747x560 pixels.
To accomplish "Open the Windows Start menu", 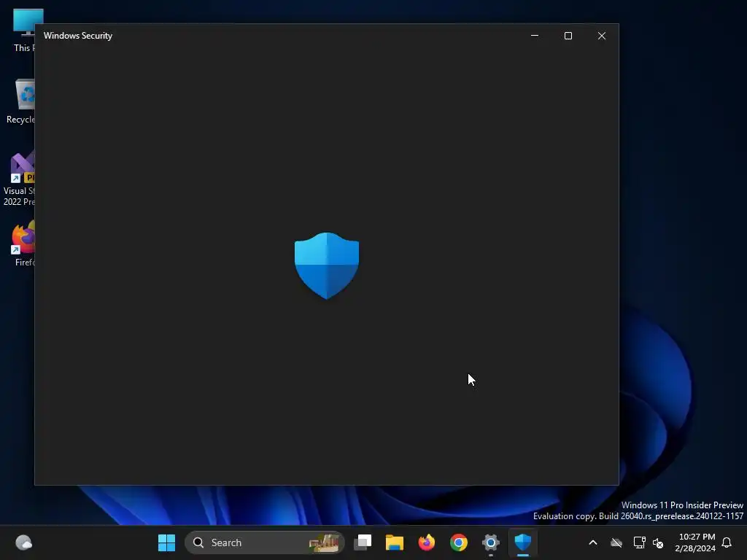I will coord(166,542).
